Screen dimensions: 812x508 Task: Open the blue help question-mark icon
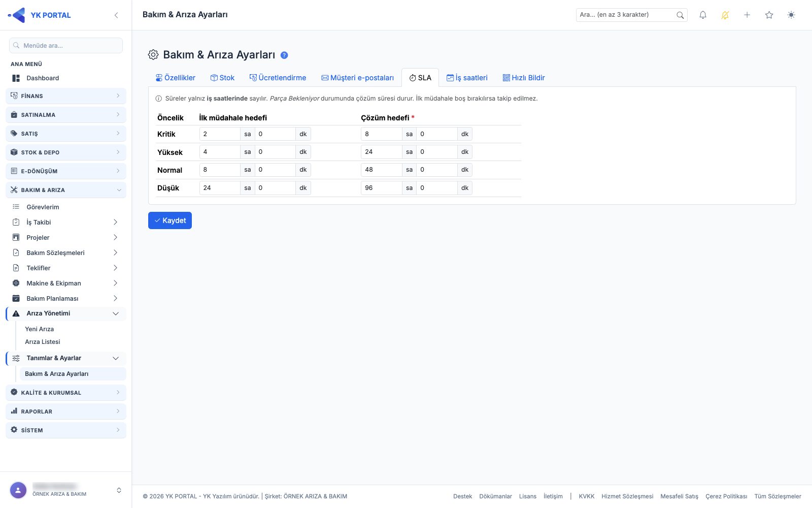tap(284, 55)
